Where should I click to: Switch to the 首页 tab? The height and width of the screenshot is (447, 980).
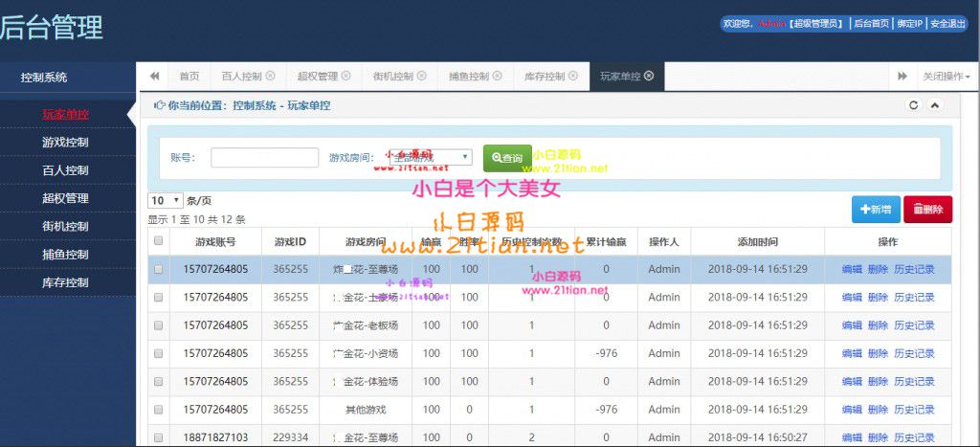189,77
